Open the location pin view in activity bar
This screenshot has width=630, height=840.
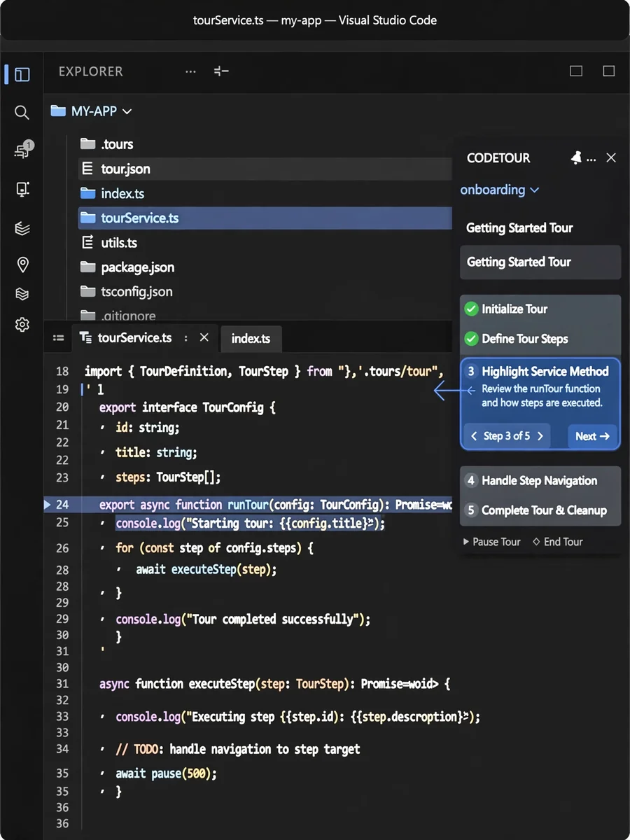pyautogui.click(x=22, y=265)
